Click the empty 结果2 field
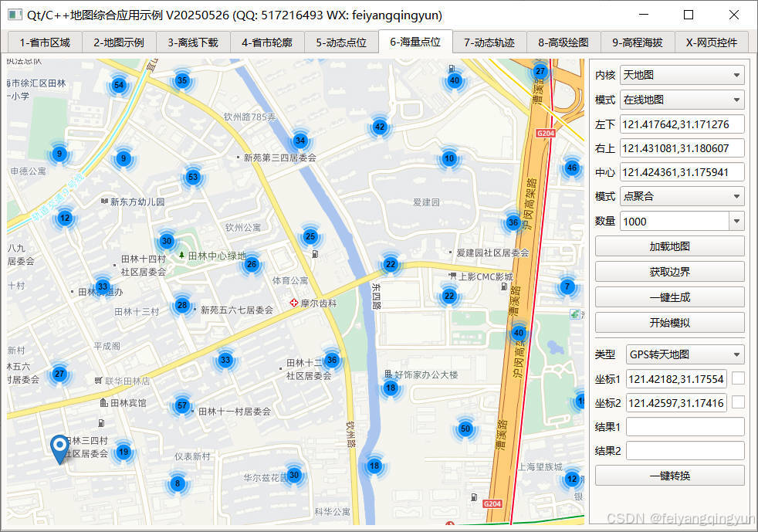The width and height of the screenshot is (758, 532). pos(685,451)
